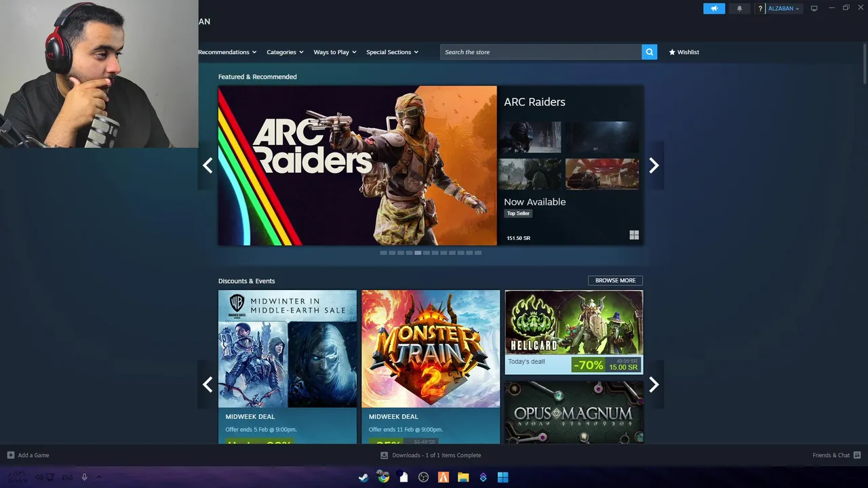Show previous Discounts & Events items with left arrow
Viewport: 868px width, 488px height.
(208, 384)
